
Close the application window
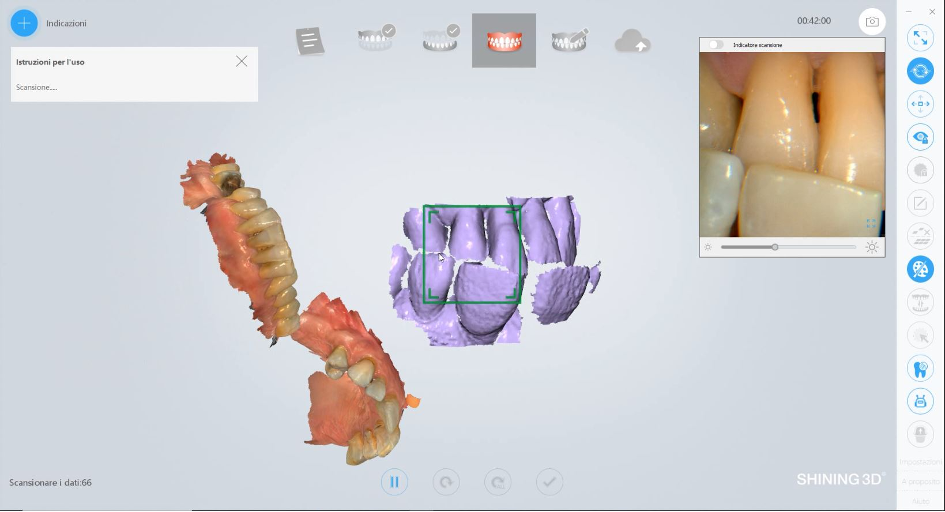(x=932, y=11)
